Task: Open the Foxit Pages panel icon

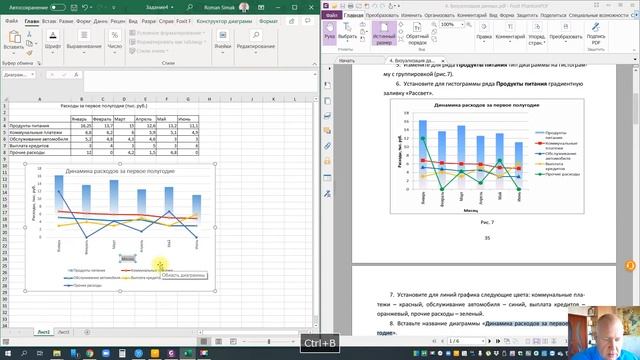Action: (327, 100)
